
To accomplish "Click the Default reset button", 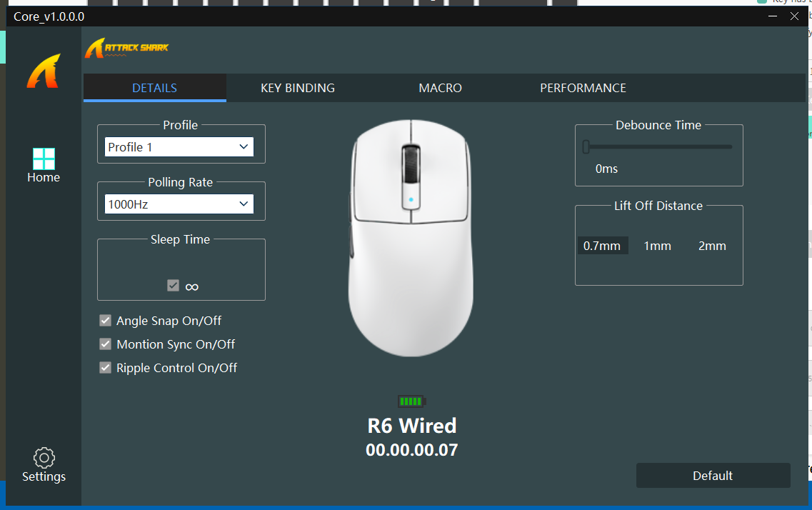I will coord(713,475).
